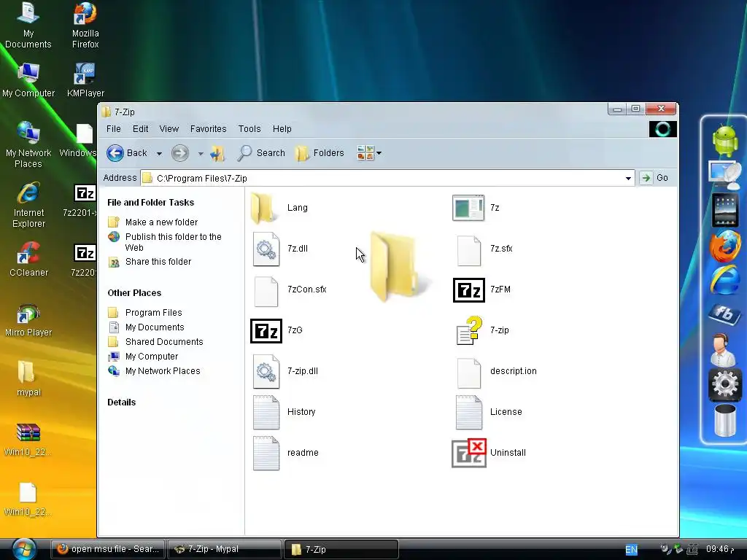The width and height of the screenshot is (747, 560).
Task: Select the 7zFM application icon
Action: pos(469,290)
